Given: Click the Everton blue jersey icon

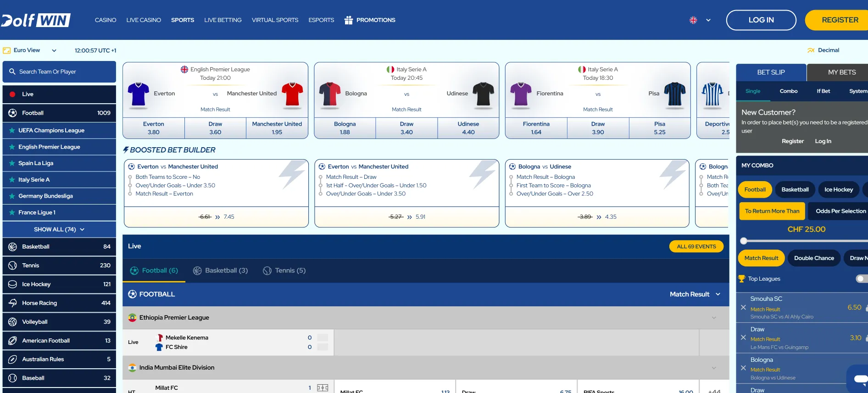Looking at the screenshot, I should click(139, 94).
